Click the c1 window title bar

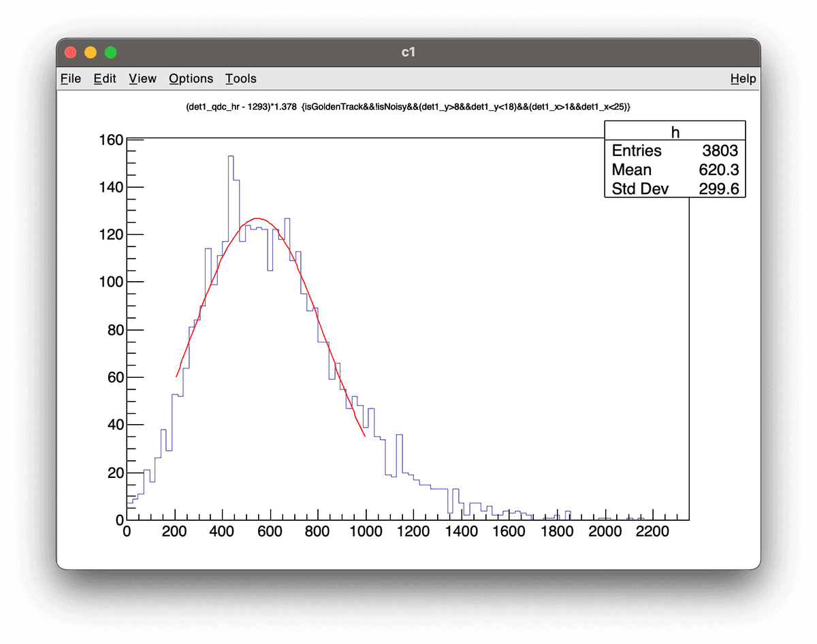(x=408, y=52)
